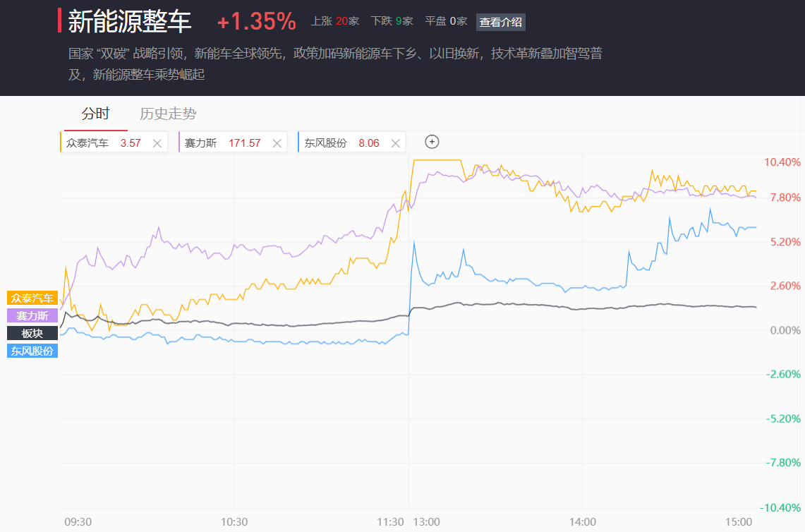Remove 众泰汽车 chip via its X icon
This screenshot has height=532, width=805.
pyautogui.click(x=157, y=143)
